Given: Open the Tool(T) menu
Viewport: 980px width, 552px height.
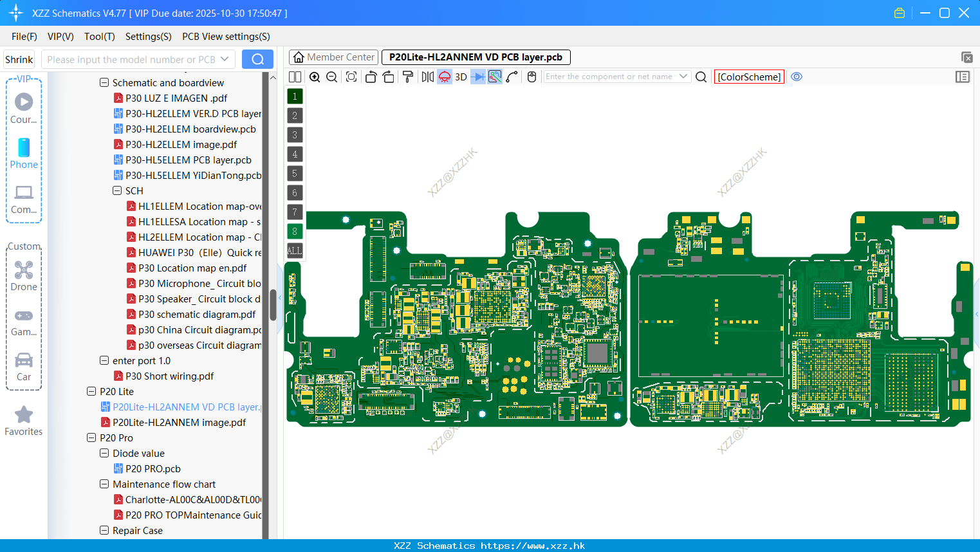Looking at the screenshot, I should coord(100,37).
